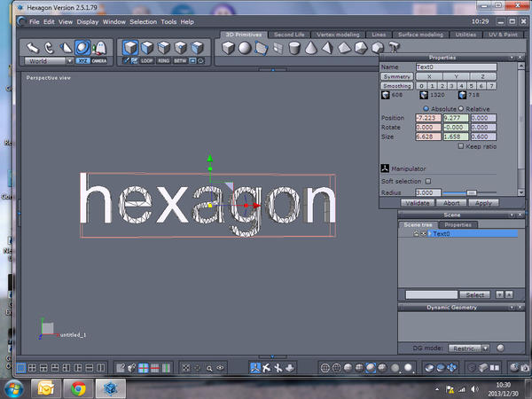This screenshot has width=532, height=399.
Task: Toggle RING selection mode
Action: click(163, 61)
